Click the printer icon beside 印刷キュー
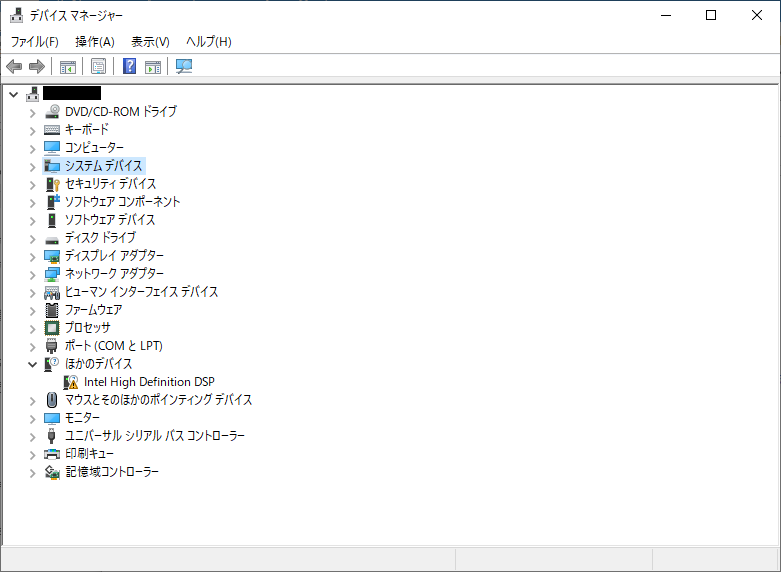The image size is (781, 572). coord(52,454)
